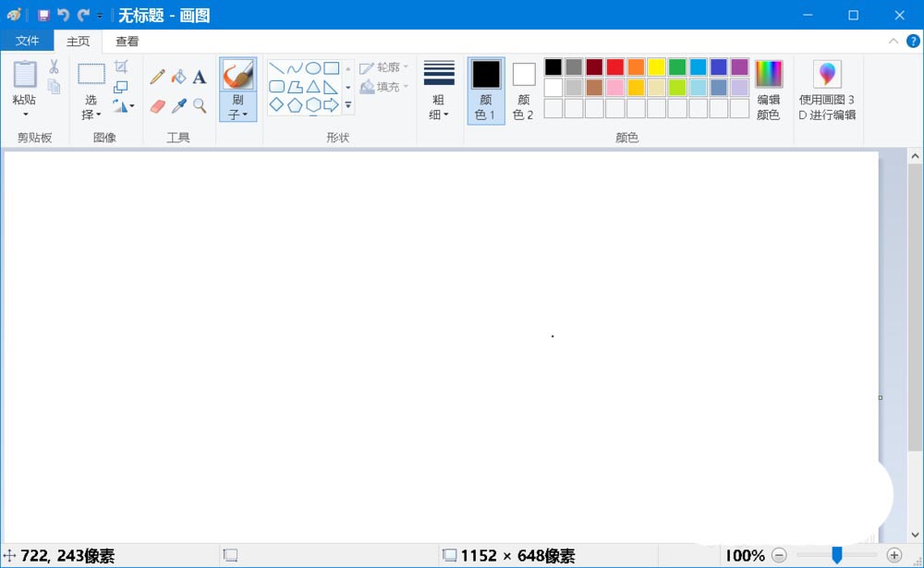
Task: Choose the Right triangle shape
Action: (x=331, y=87)
